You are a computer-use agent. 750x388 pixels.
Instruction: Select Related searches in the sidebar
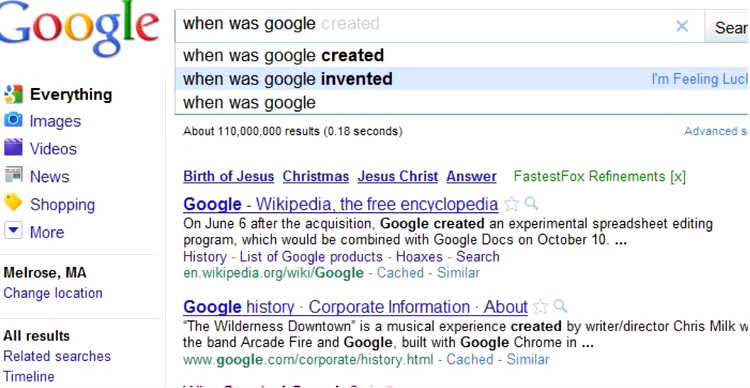point(57,356)
